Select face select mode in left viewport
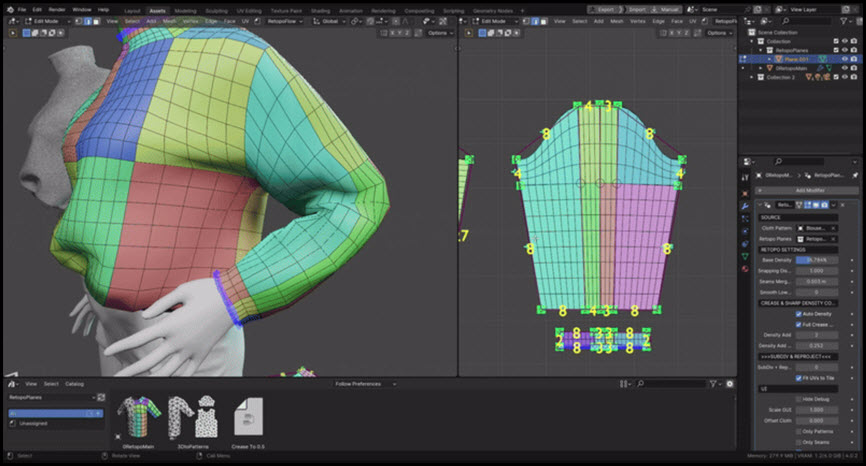The image size is (866, 466). click(97, 21)
